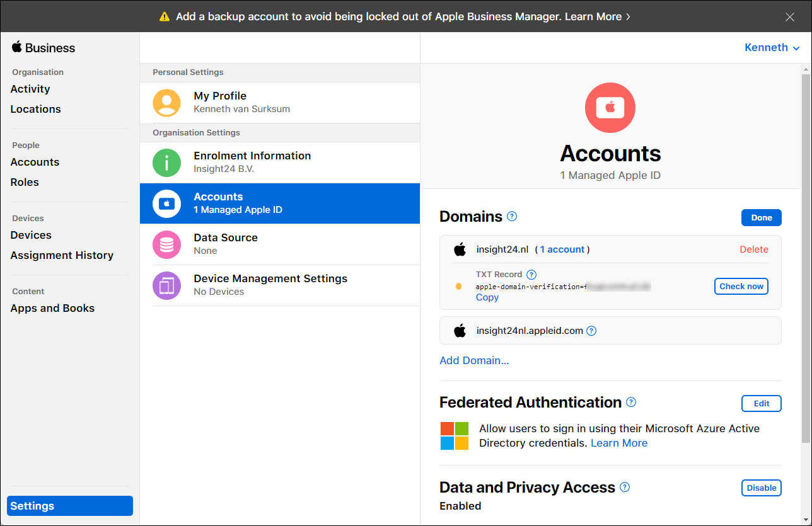
Task: Click the vertical scrollbar in Accounts pane
Action: click(806, 252)
